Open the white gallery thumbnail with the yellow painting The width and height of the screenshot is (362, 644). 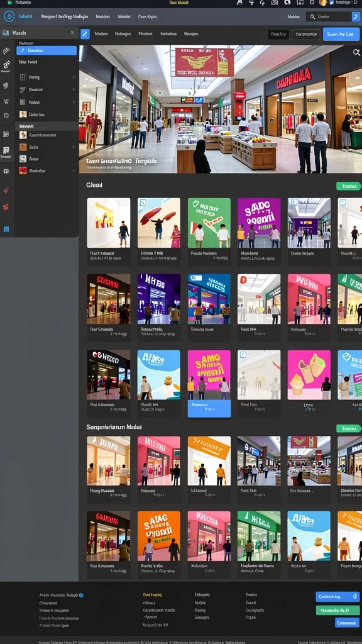tap(108, 223)
